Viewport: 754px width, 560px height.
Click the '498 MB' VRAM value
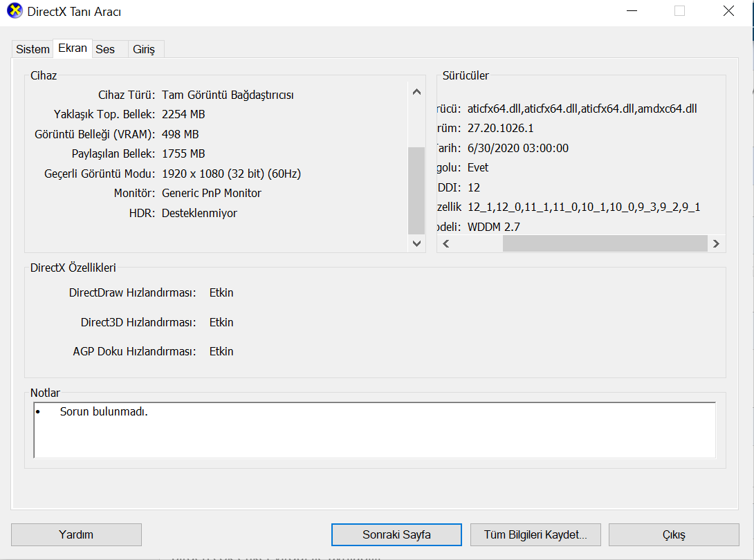coord(181,134)
